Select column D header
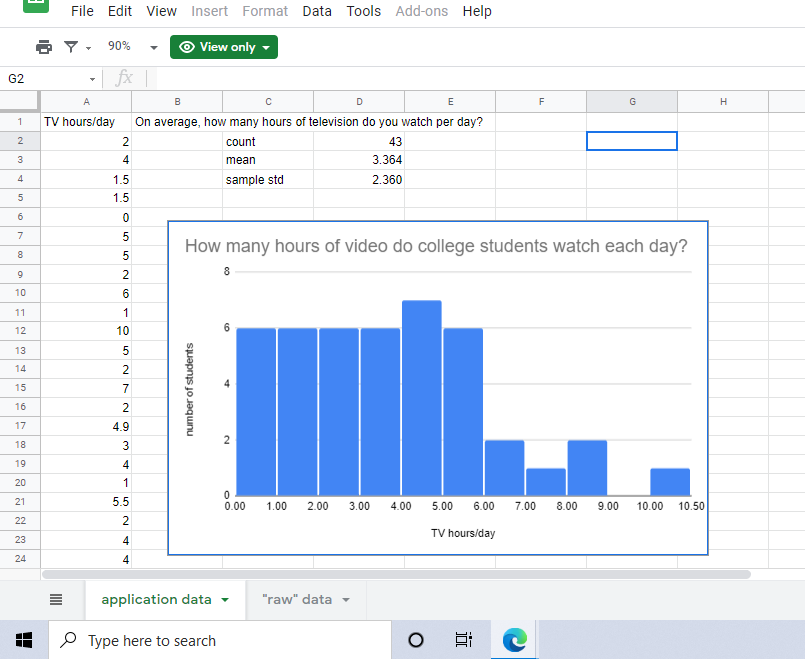 click(x=359, y=102)
